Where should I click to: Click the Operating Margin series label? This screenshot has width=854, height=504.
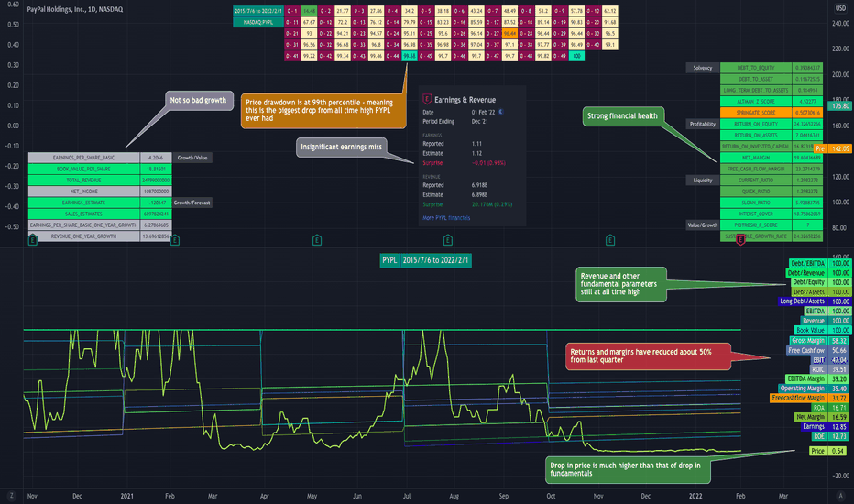pyautogui.click(x=803, y=389)
